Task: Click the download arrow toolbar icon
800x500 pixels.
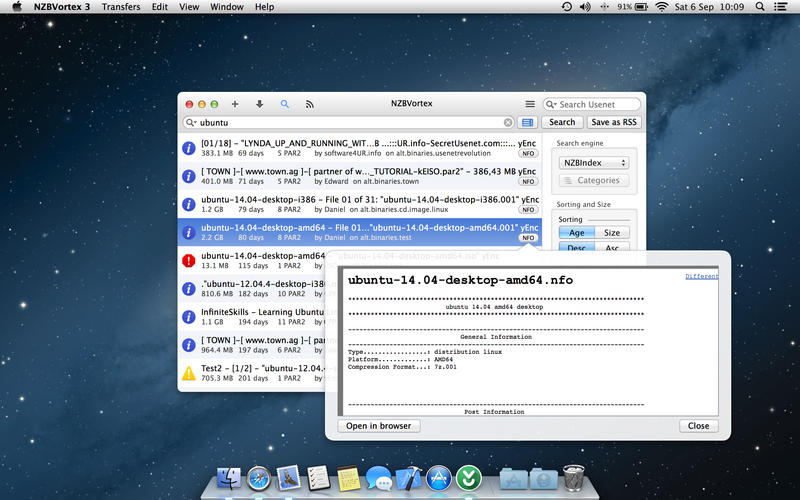Action: [x=260, y=104]
